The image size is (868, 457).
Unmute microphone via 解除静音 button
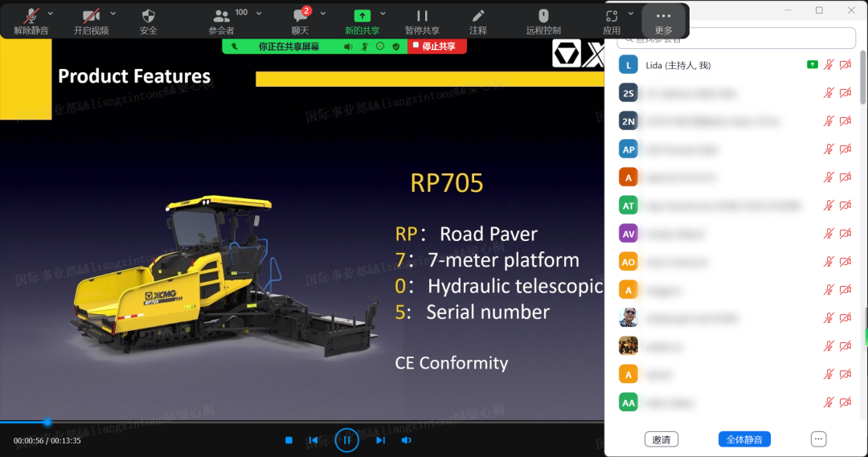(31, 16)
